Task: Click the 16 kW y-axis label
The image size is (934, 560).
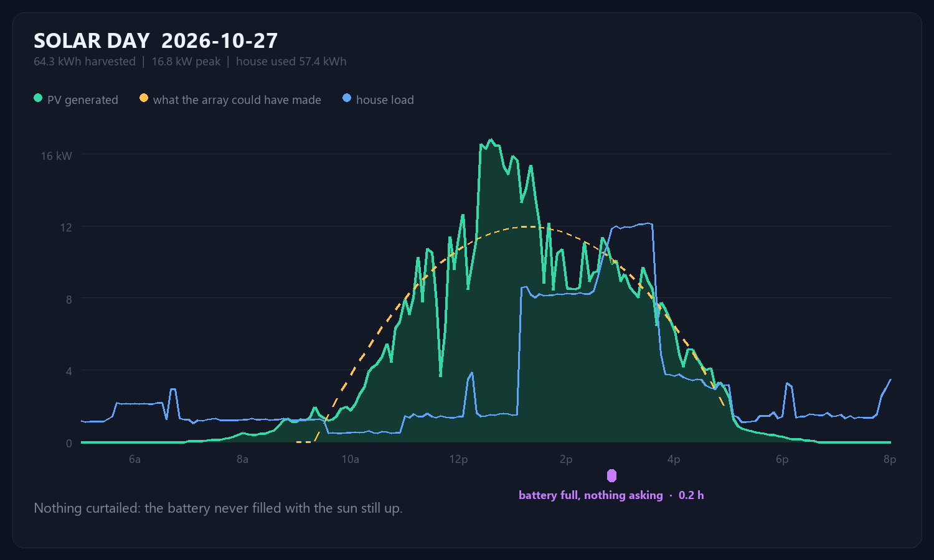Action: (56, 156)
